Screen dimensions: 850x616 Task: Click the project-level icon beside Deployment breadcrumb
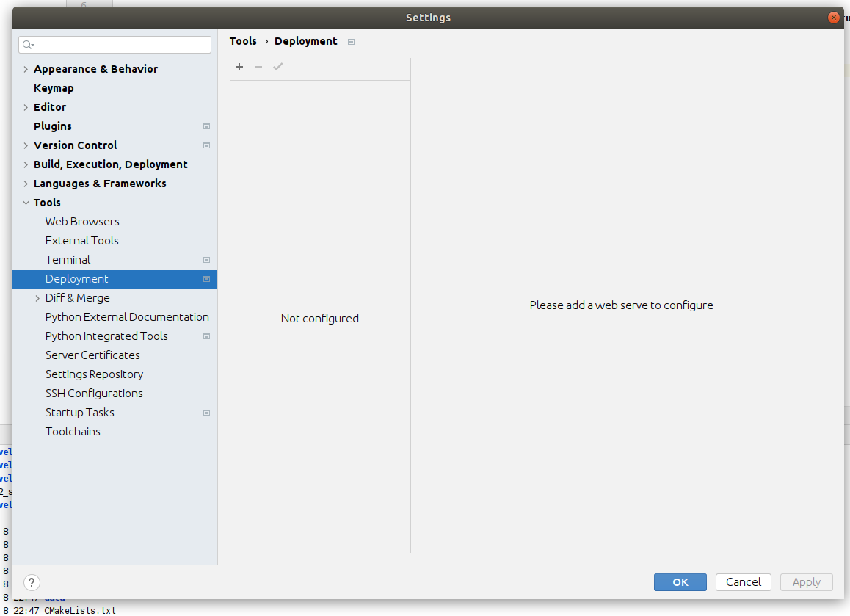click(352, 42)
